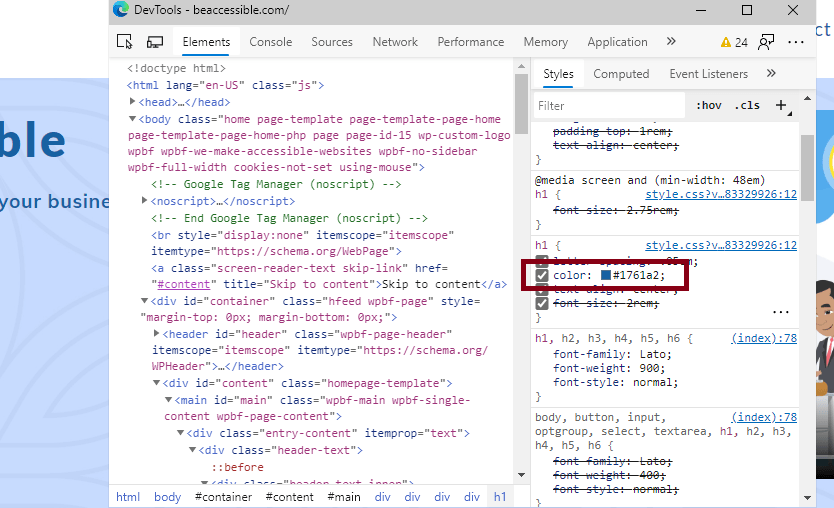Add new style rule plus icon
This screenshot has height=508, width=834.
(781, 105)
